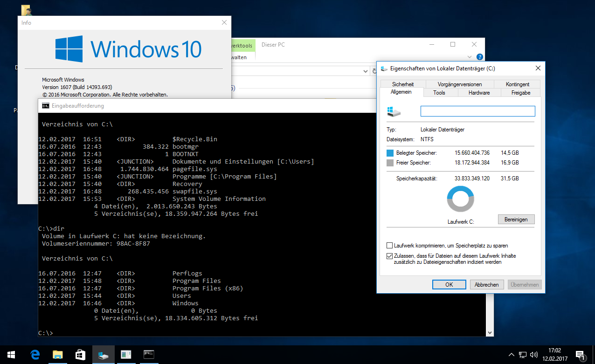Image resolution: width=595 pixels, height=364 pixels.
Task: Show hidden system tray icons
Action: [512, 355]
